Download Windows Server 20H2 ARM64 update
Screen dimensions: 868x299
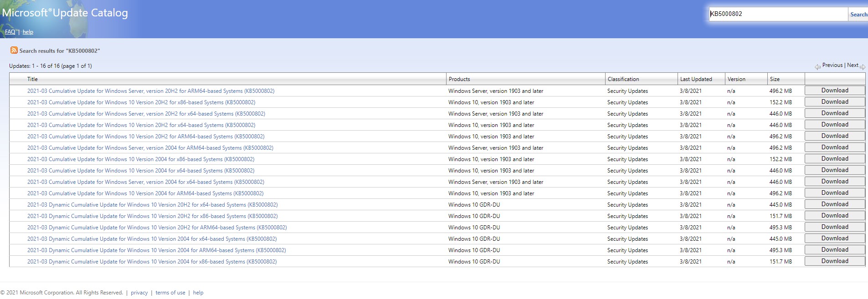pyautogui.click(x=835, y=91)
